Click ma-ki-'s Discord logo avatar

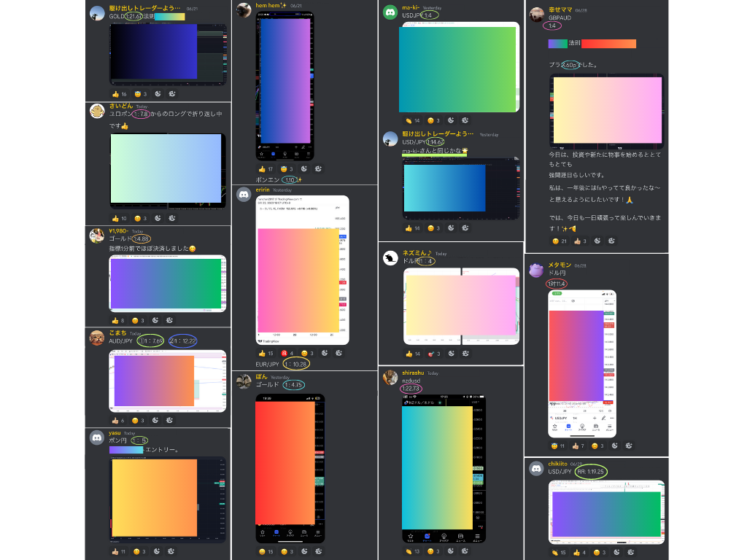[390, 12]
